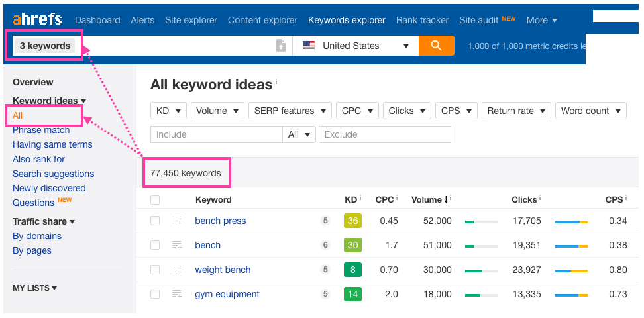Open Phrase match keyword ideas
Image resolution: width=644 pixels, height=318 pixels.
pyautogui.click(x=41, y=131)
